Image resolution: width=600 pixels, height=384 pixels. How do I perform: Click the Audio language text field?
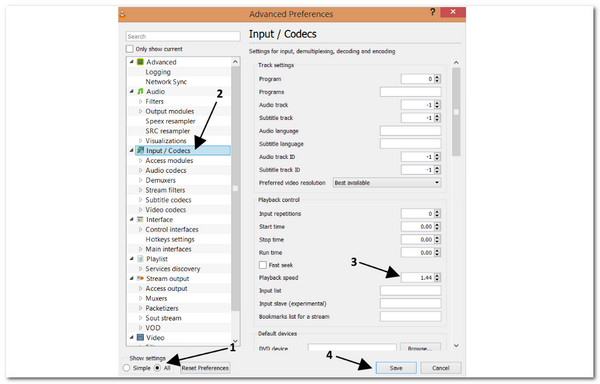pos(410,131)
